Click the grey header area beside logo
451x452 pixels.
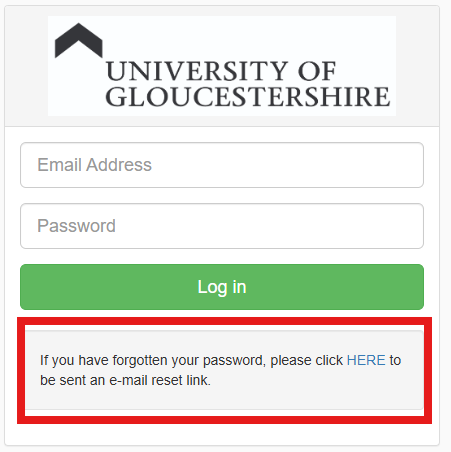tap(417, 66)
